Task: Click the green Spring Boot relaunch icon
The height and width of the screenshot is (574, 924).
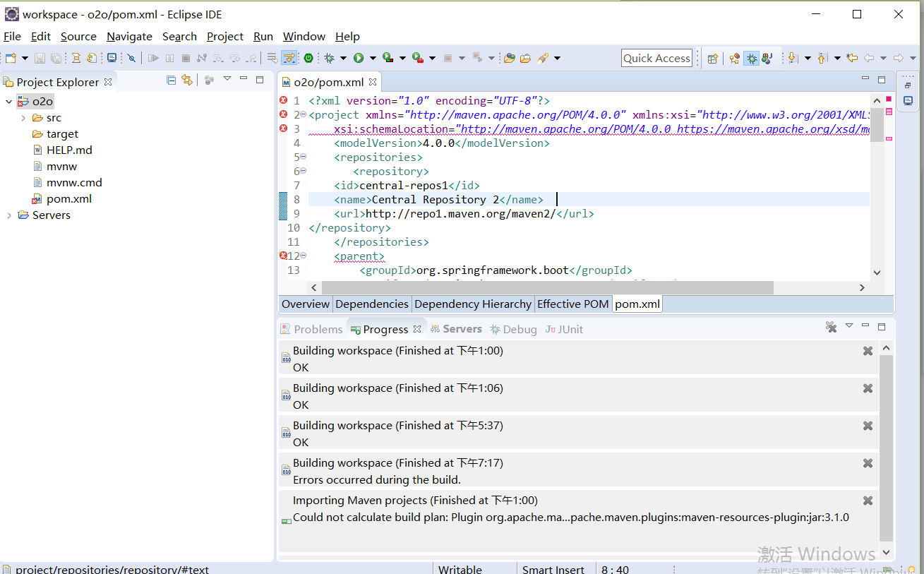Action: [308, 58]
